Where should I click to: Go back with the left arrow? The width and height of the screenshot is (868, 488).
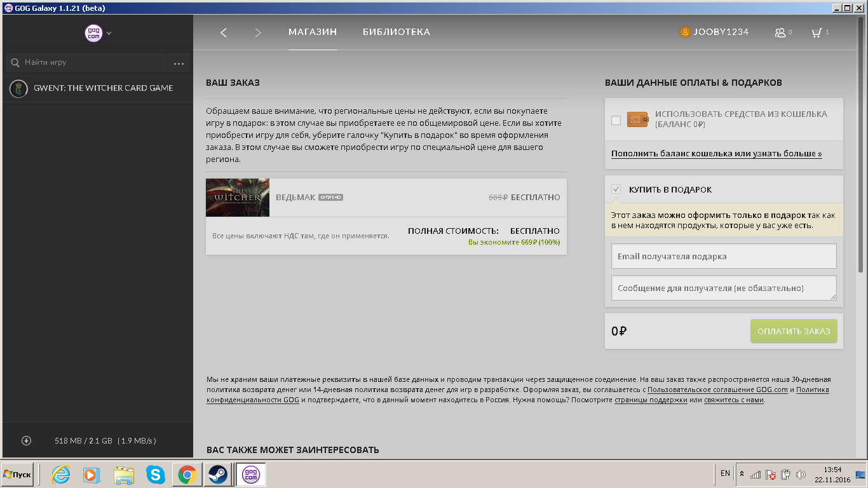(224, 32)
